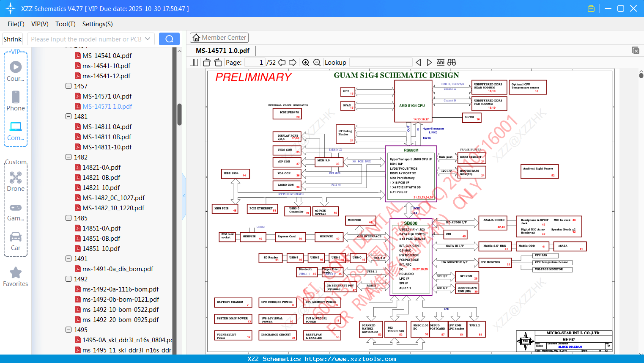
Task: Open MS-14541 0A.pdf
Action: coord(107,55)
